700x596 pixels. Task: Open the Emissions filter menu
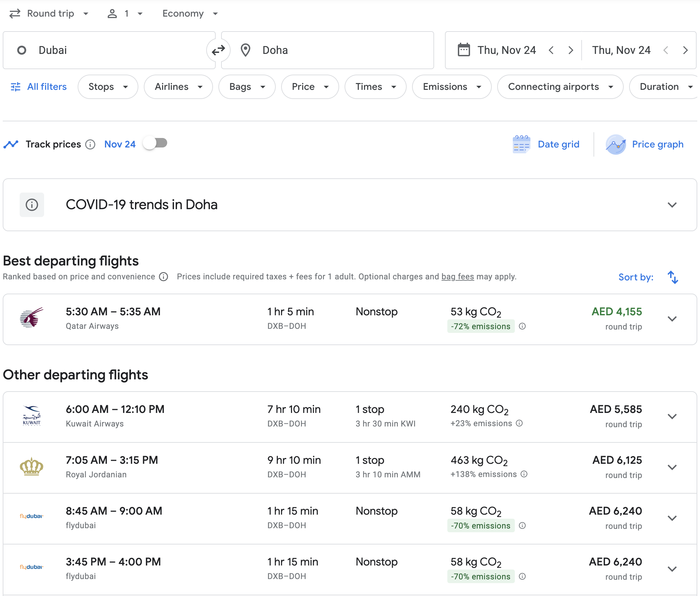tap(451, 87)
